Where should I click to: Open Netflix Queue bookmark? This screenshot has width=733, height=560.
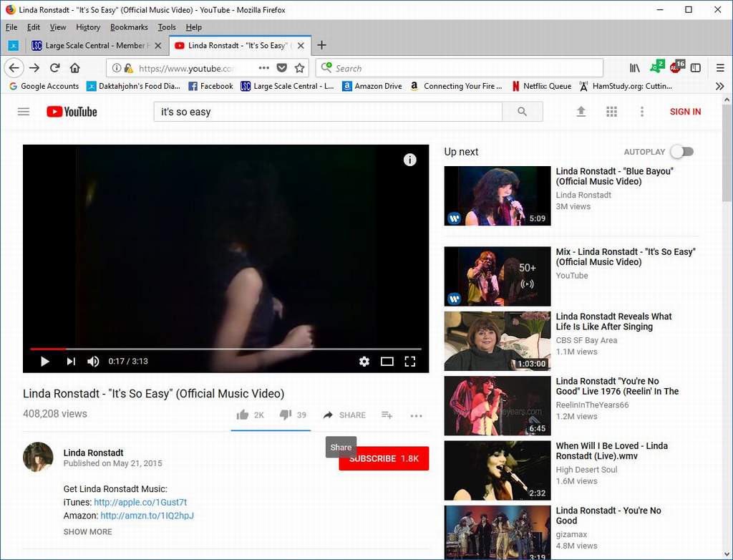point(541,86)
